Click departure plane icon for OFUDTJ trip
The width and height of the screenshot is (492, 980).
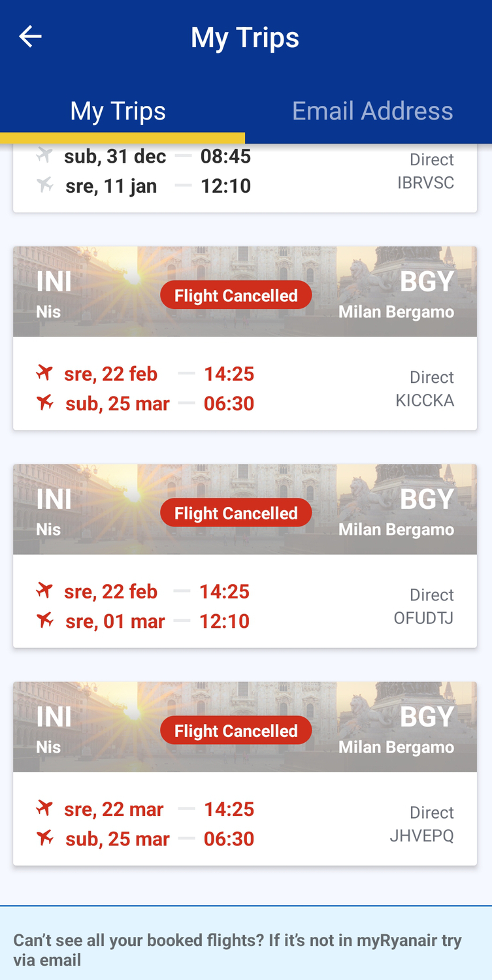(44, 591)
